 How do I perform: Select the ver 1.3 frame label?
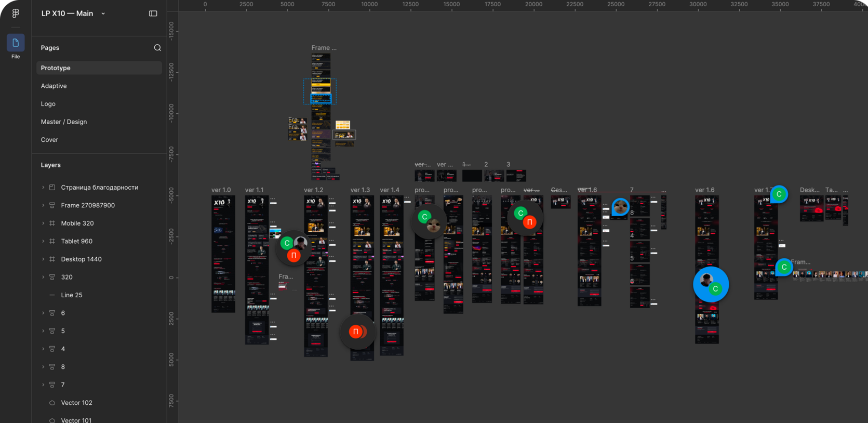tap(360, 190)
